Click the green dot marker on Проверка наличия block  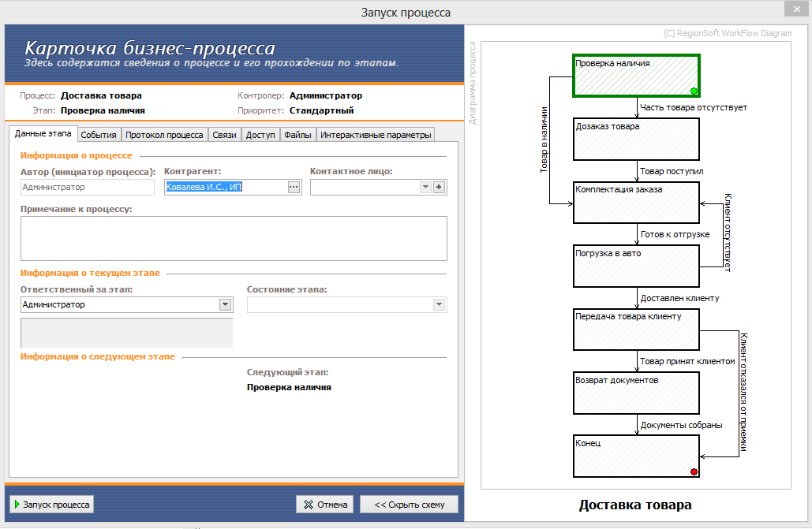[x=694, y=91]
